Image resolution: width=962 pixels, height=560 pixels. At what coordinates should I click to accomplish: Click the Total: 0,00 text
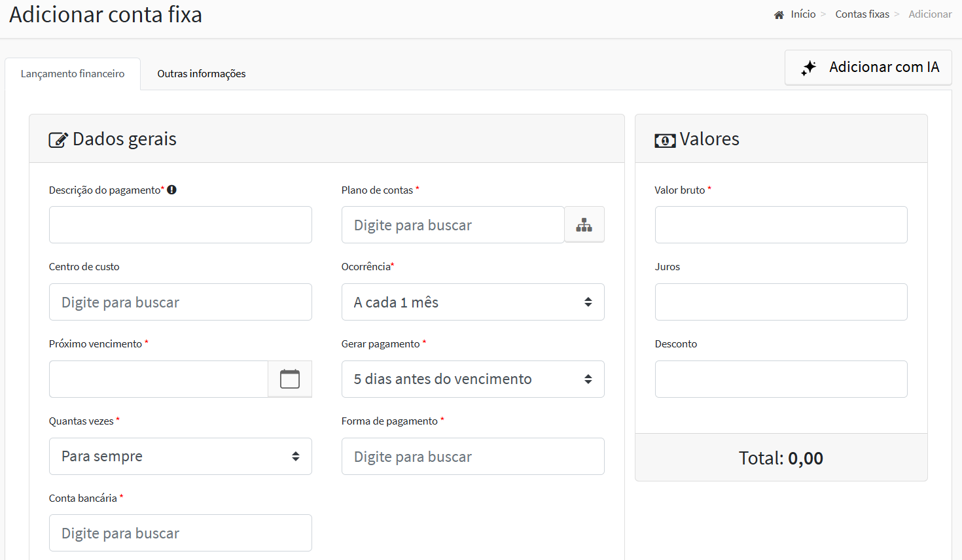(781, 458)
